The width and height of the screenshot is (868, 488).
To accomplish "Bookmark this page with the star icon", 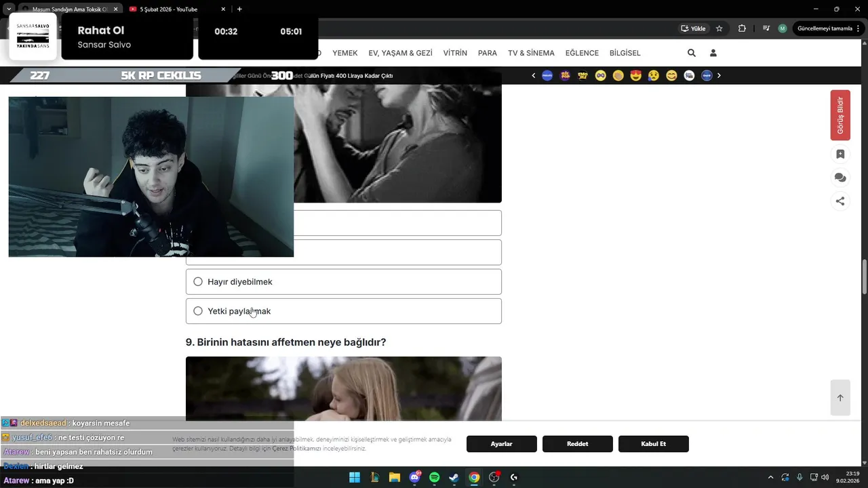I will [719, 28].
